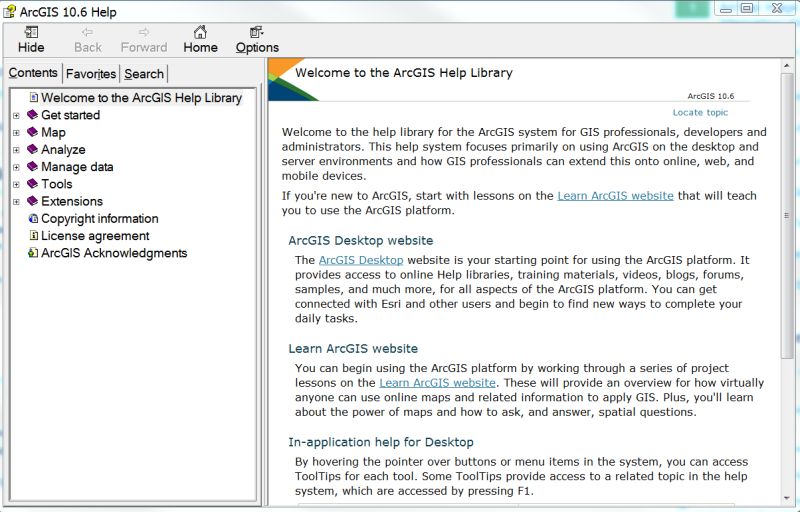Open Copyright information page
800x512 pixels.
click(x=99, y=218)
